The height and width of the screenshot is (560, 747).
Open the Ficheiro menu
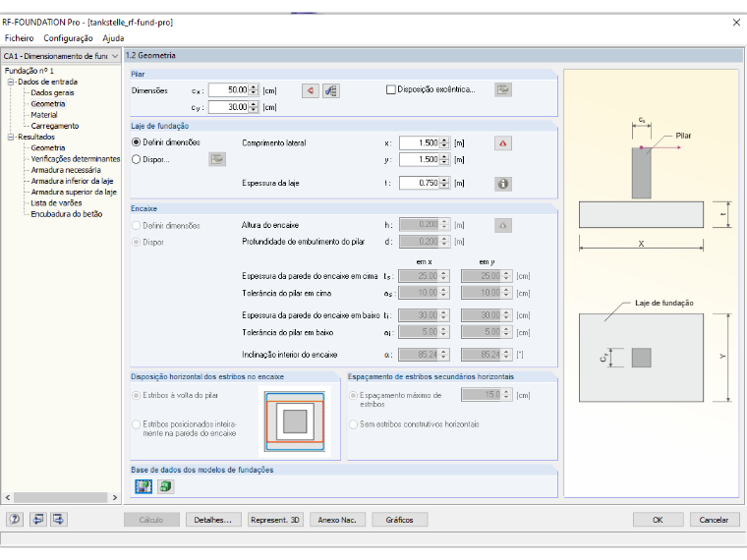pyautogui.click(x=19, y=38)
